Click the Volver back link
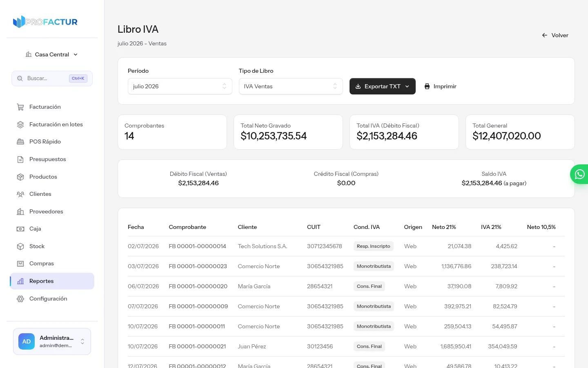Image resolution: width=588 pixels, height=368 pixels. (x=555, y=35)
